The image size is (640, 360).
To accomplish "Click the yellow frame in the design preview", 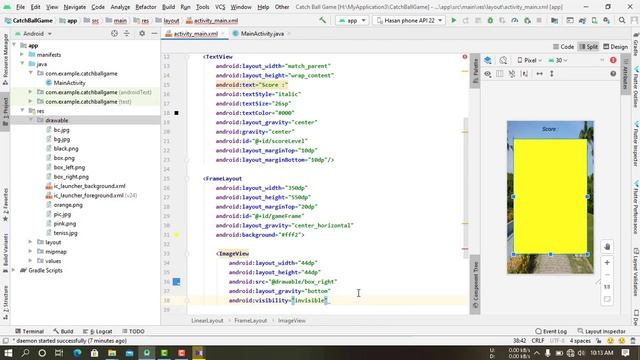I will coord(550,196).
